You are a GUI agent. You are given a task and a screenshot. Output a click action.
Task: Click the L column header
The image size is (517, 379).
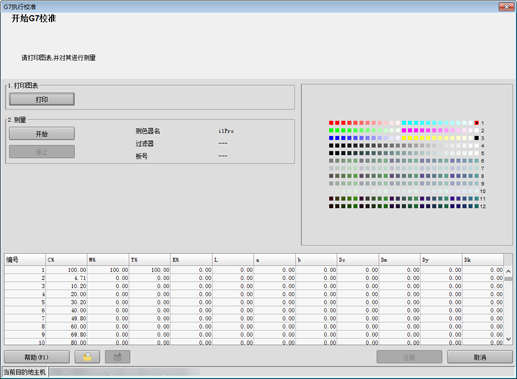233,260
